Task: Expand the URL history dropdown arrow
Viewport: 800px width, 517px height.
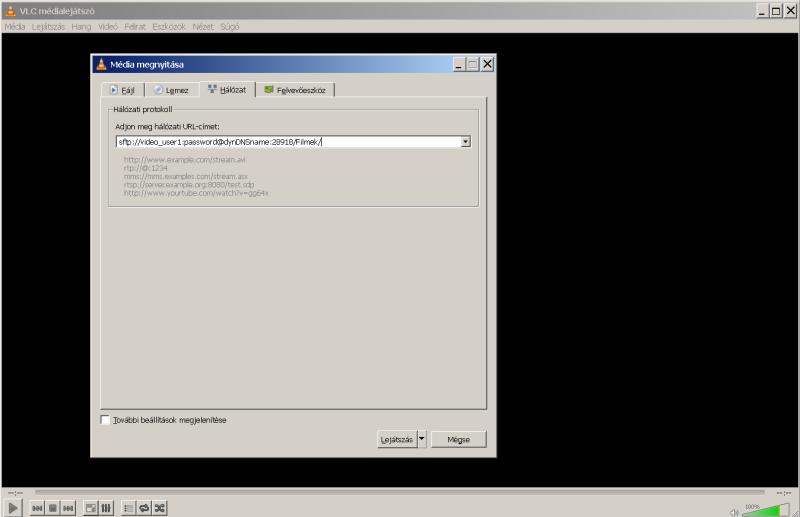Action: click(465, 142)
